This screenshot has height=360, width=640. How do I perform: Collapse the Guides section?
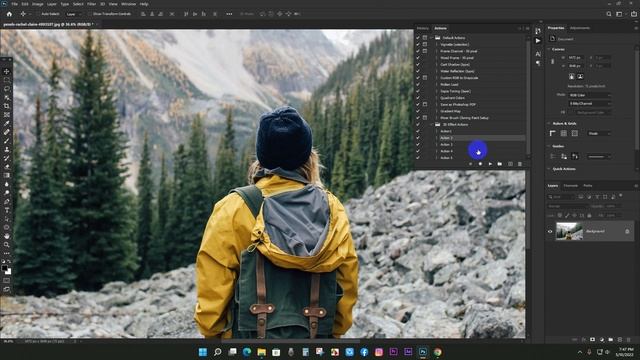(x=549, y=146)
